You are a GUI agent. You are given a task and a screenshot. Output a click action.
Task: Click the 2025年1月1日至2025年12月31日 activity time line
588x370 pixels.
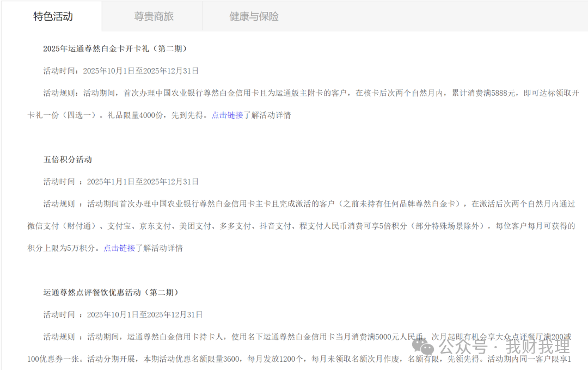click(x=121, y=181)
